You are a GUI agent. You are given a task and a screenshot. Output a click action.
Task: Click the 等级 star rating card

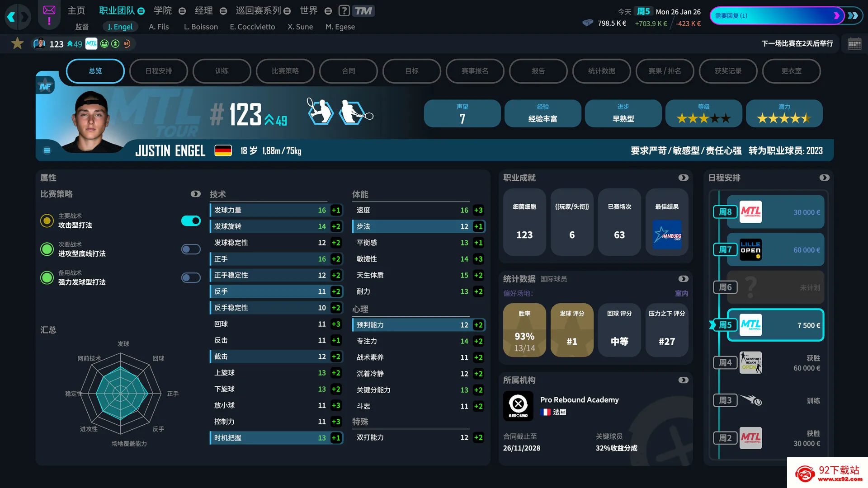tap(703, 113)
